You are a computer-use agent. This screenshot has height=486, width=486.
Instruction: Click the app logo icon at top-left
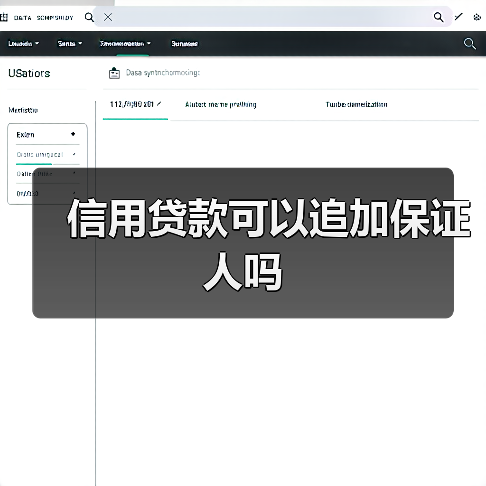pyautogui.click(x=4, y=17)
